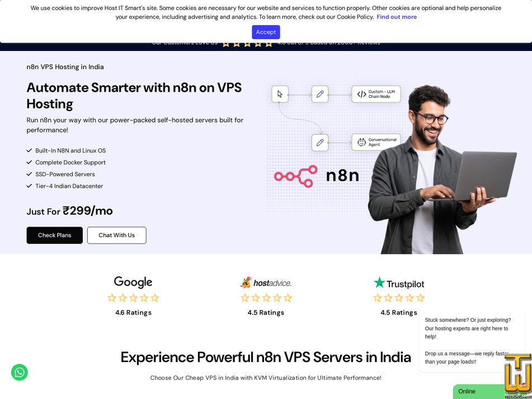The image size is (532, 399).
Task: Open the Online chat status tab
Action: click(478, 392)
